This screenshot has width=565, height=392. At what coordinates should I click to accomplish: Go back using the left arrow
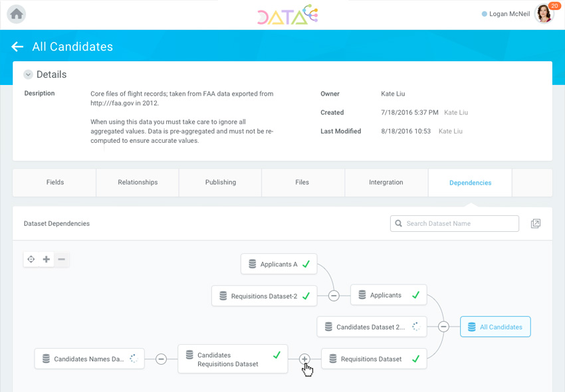17,47
